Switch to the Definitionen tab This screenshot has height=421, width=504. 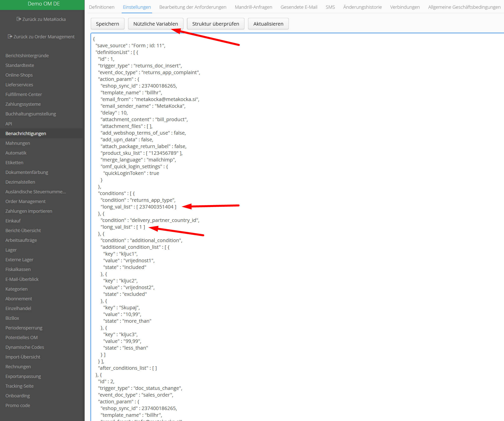pos(102,7)
